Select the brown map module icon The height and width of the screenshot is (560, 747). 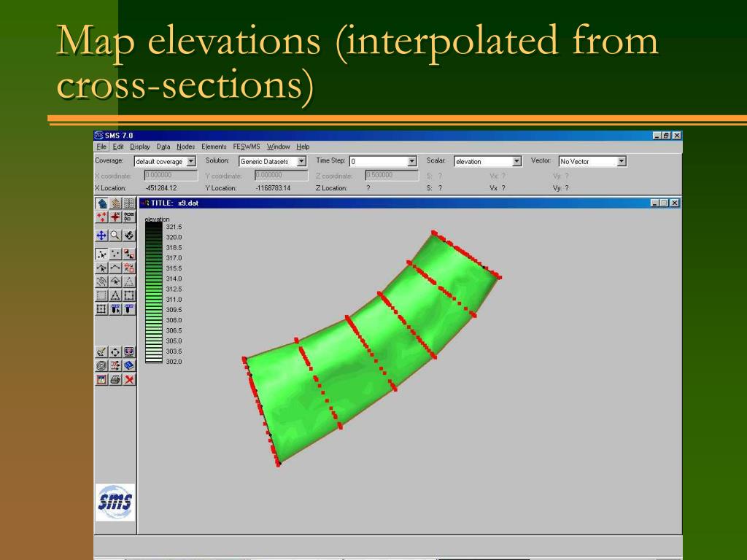[115, 203]
